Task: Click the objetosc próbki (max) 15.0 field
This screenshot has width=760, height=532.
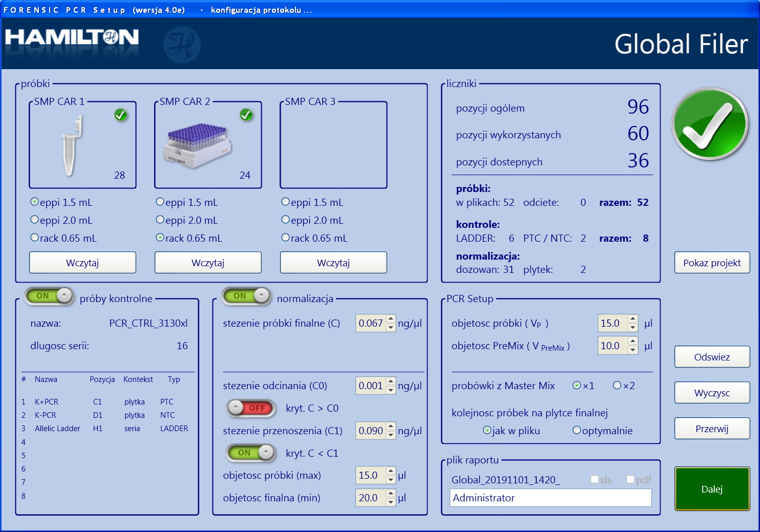Action: [x=371, y=475]
